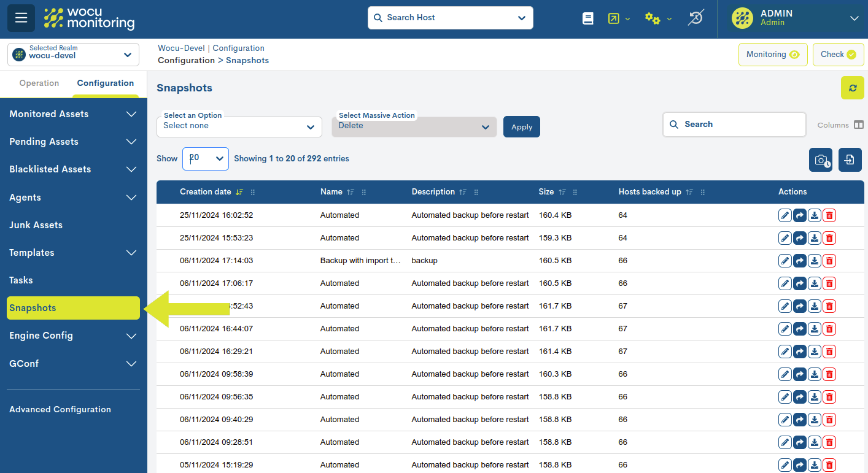The width and height of the screenshot is (868, 473).
Task: Expand the Monitored Assets section
Action: point(72,113)
